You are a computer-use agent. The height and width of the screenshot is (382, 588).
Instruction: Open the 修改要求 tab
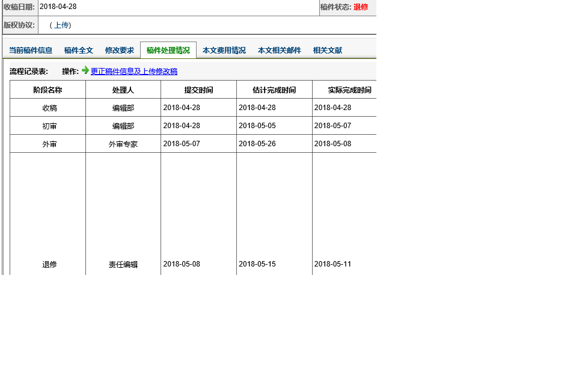click(x=120, y=51)
